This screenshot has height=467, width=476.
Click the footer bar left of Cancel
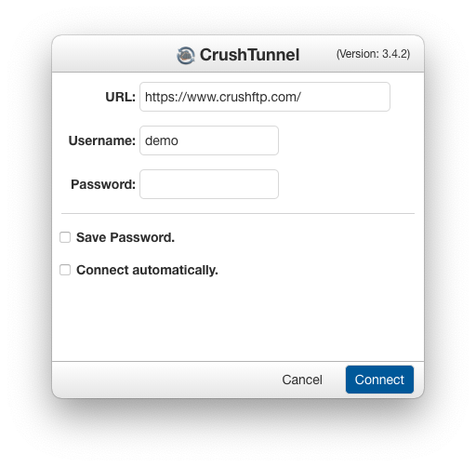pyautogui.click(x=165, y=380)
